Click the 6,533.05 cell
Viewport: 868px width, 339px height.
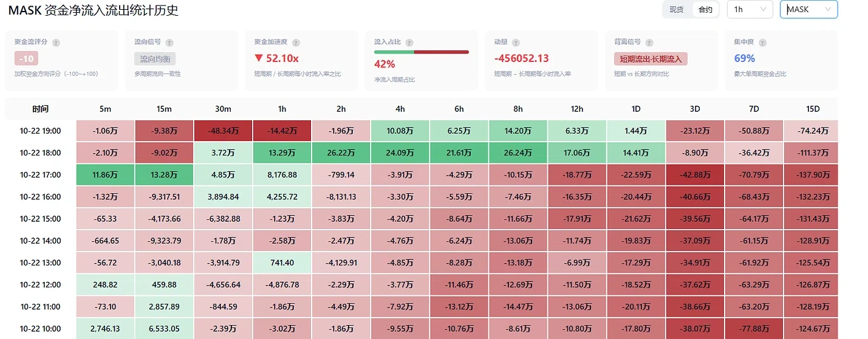point(165,329)
